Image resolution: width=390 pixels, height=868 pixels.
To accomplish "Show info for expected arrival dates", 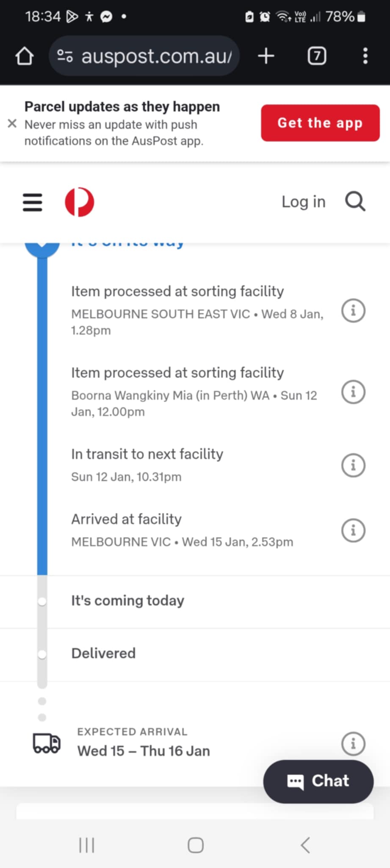I will click(x=353, y=743).
